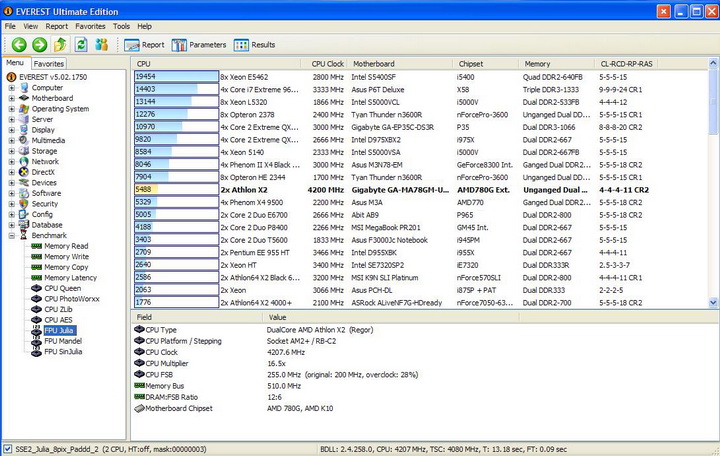The image size is (720, 456).
Task: Select the Network tree icon
Action: (24, 162)
